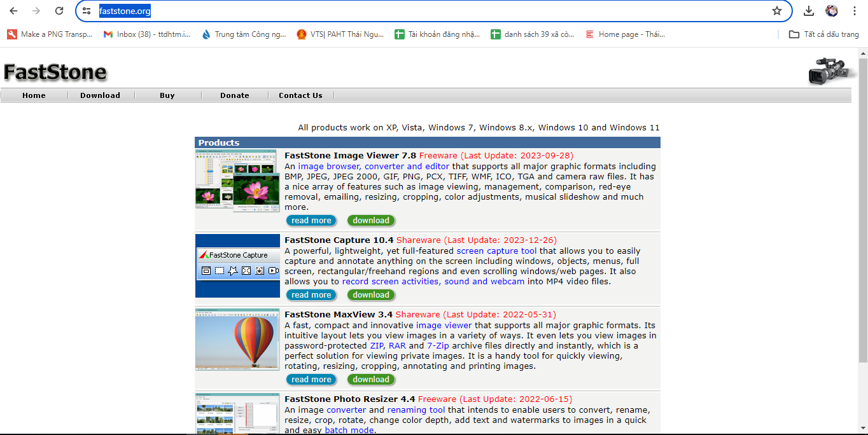Click the Products section header

(428, 142)
